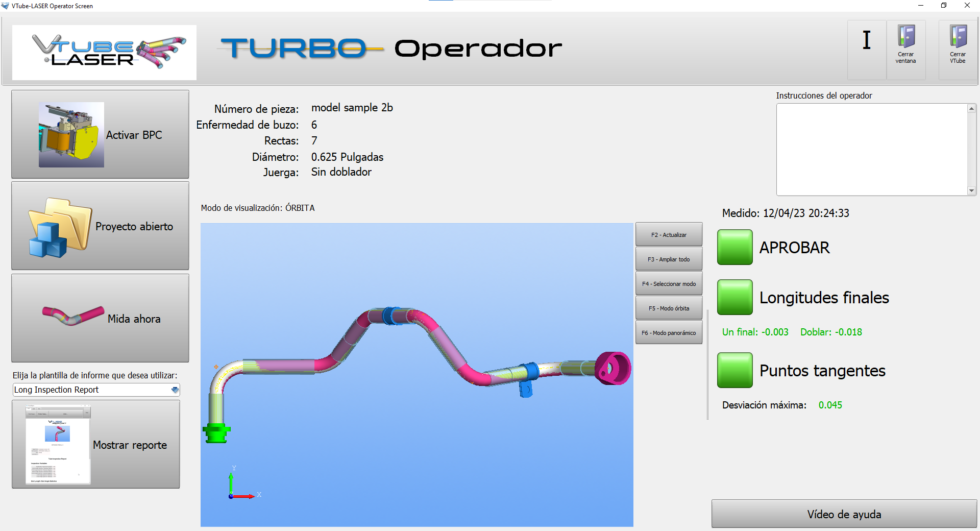The image size is (980, 531).
Task: Click 'Modo de visualización: ÓRBITA' label
Action: [x=258, y=208]
